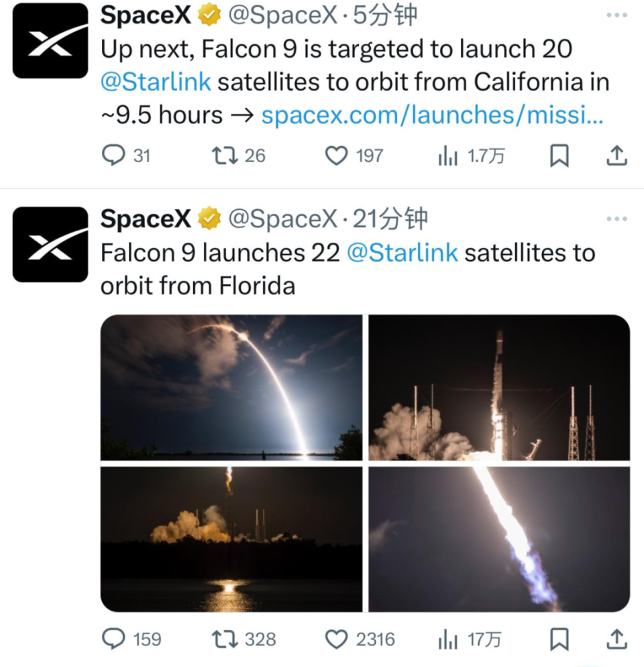View analytics of the 1.7万 views tweet

tap(447, 156)
